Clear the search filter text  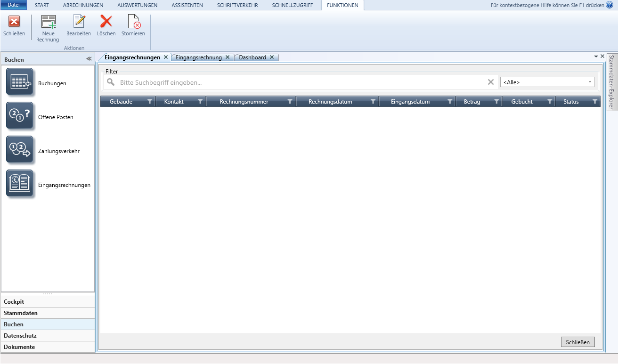coord(490,82)
